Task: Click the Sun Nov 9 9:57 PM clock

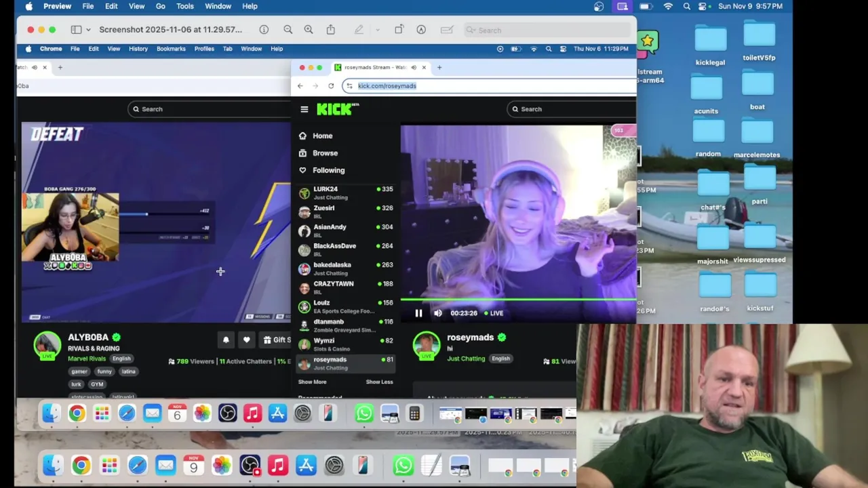Action: 750,6
